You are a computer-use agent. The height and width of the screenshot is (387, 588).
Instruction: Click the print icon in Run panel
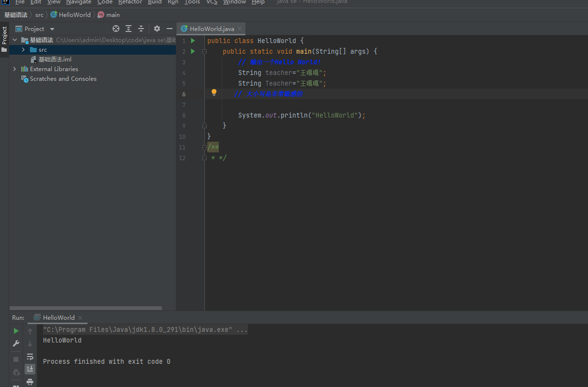point(30,382)
